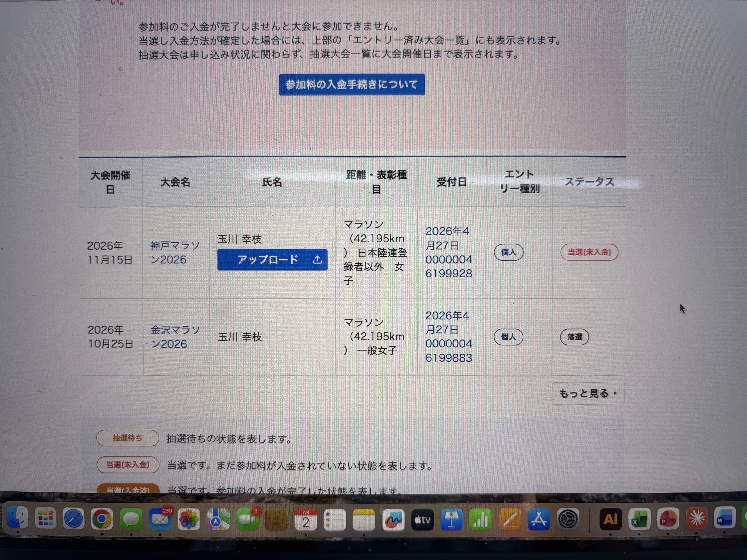Screen dimensions: 747x560
Task: Click text 抽選待ちの状態を表します。
Action: [229, 439]
